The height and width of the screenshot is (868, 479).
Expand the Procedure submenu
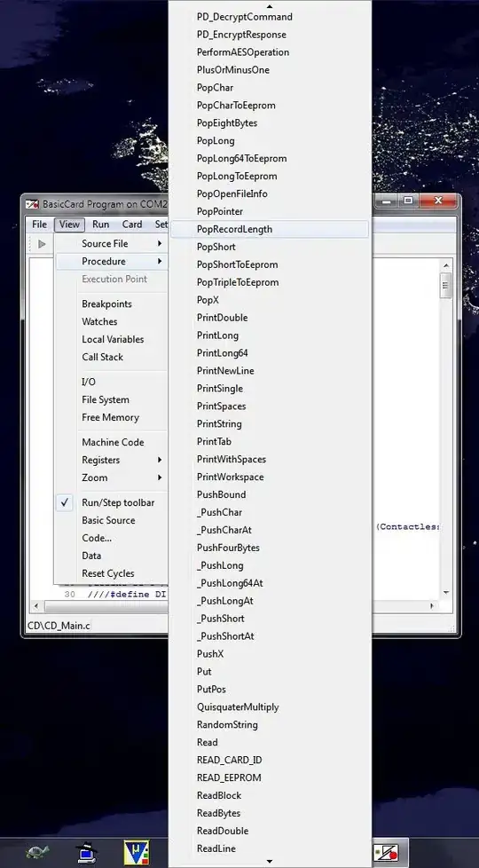pos(111,261)
